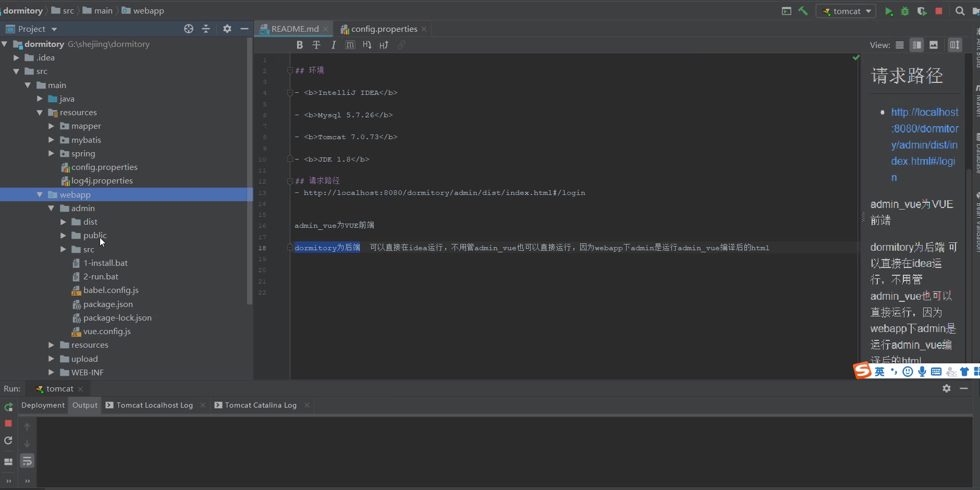980x490 pixels.
Task: Apply bold formatting in the Markdown toolbar
Action: (300, 45)
